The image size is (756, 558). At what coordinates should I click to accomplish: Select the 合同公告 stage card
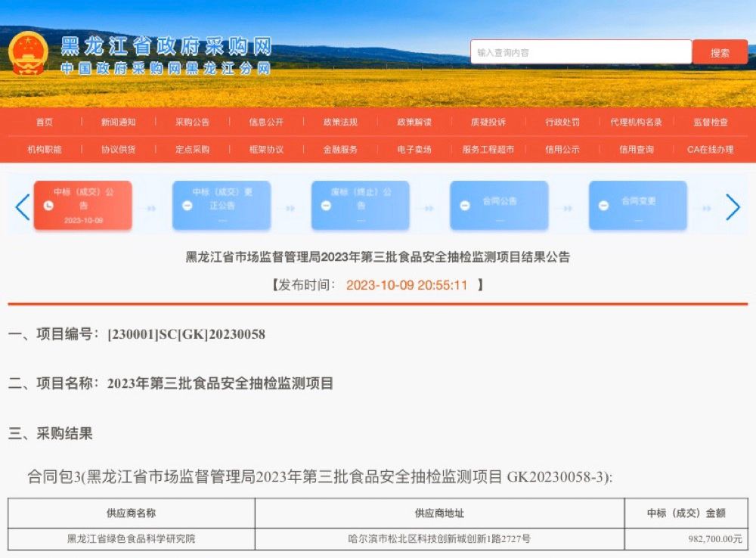click(499, 205)
